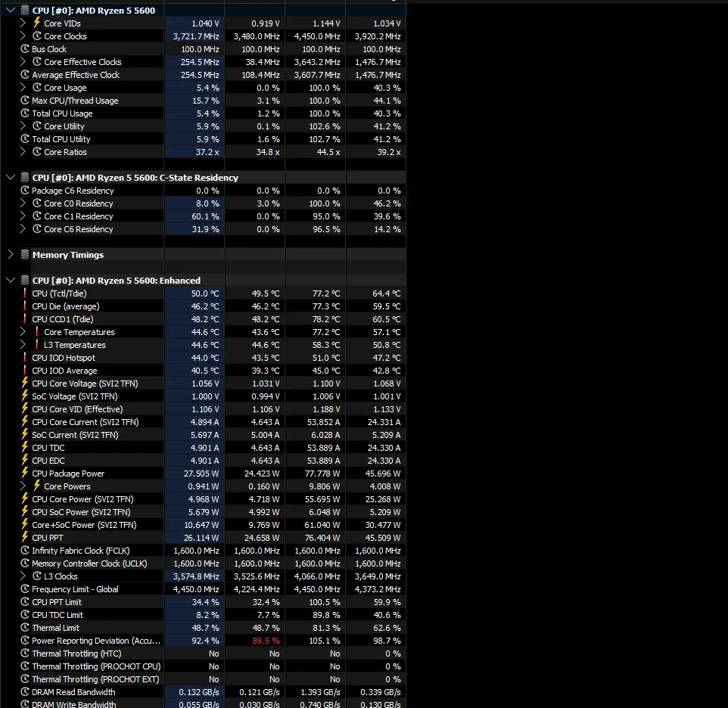
Task: Click the lightning icon beside CPU PPT
Action: click(25, 537)
